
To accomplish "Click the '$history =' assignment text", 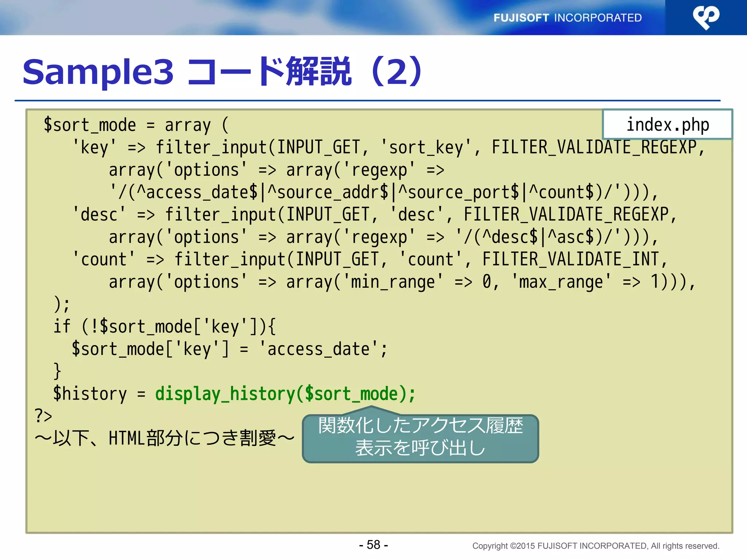I will click(99, 394).
